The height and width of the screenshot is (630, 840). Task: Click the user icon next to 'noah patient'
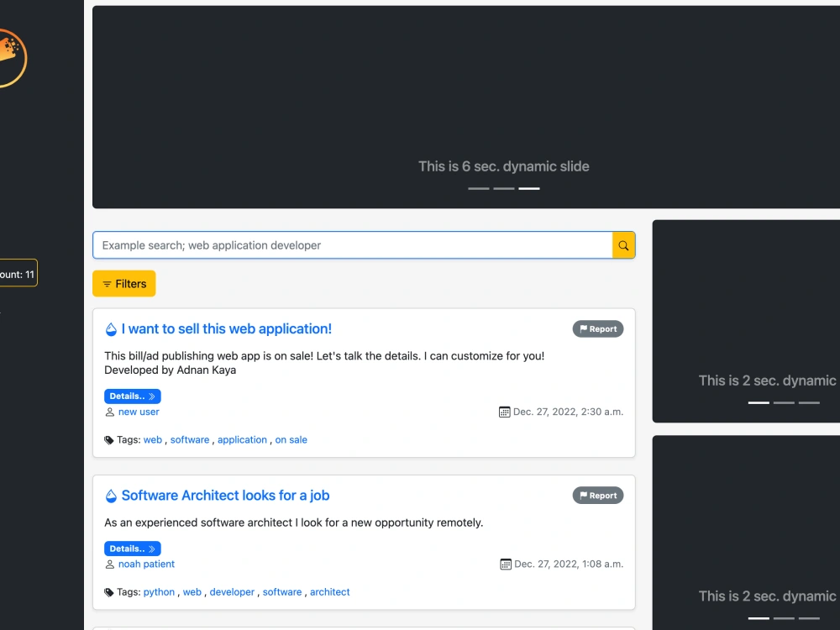[110, 564]
